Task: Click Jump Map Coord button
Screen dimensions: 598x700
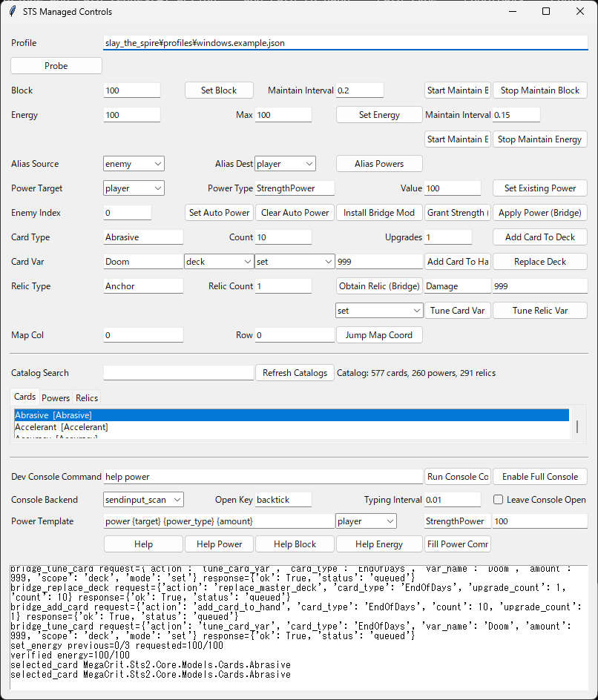Action: [x=379, y=335]
